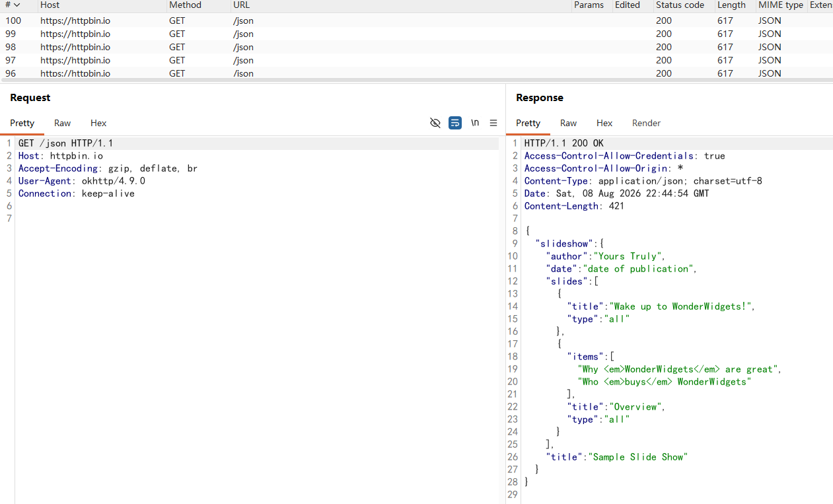833x504 pixels.
Task: Click the /json URL cell in row 98
Action: pos(243,47)
